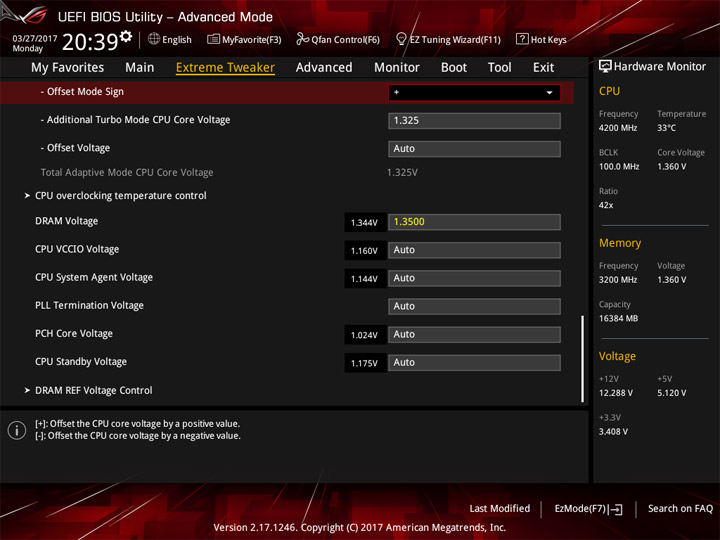Open the Hot Keys question mark icon
The width and height of the screenshot is (720, 540).
(x=522, y=39)
